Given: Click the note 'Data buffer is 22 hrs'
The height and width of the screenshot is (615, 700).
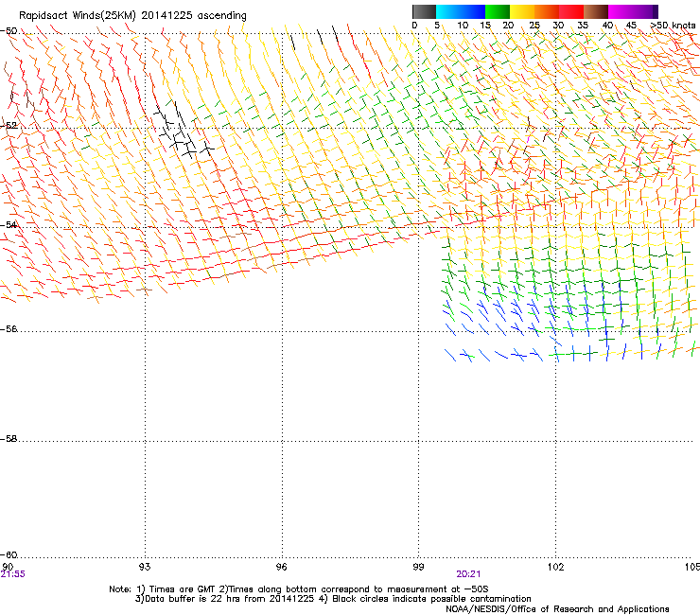Looking at the screenshot, I should (x=193, y=599).
